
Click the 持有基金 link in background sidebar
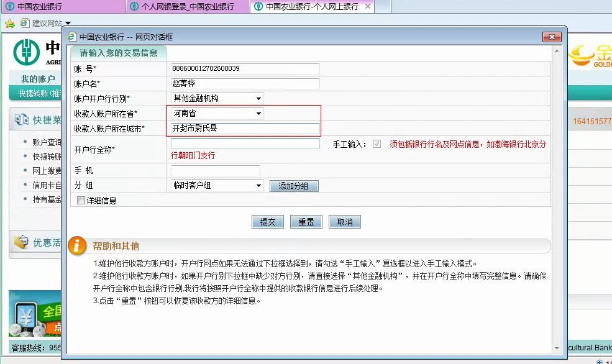(47, 200)
